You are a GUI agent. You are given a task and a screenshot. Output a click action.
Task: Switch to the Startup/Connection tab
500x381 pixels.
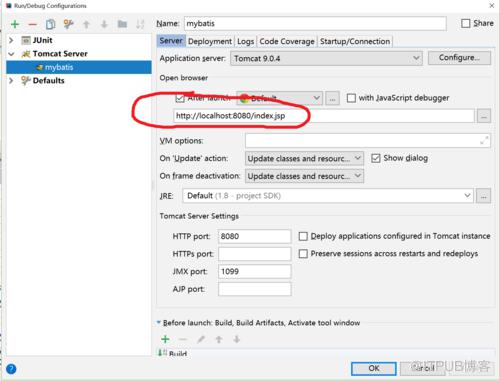pos(355,41)
